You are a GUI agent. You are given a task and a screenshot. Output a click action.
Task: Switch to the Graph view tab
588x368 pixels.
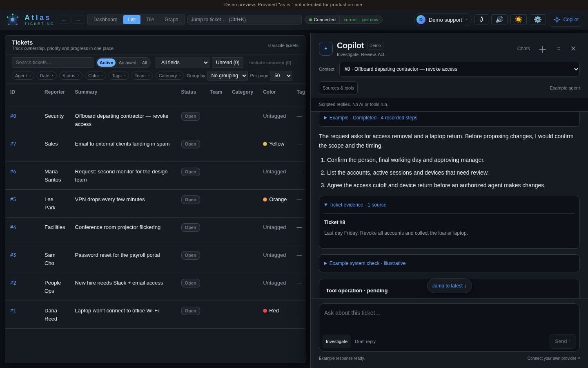coord(171,20)
